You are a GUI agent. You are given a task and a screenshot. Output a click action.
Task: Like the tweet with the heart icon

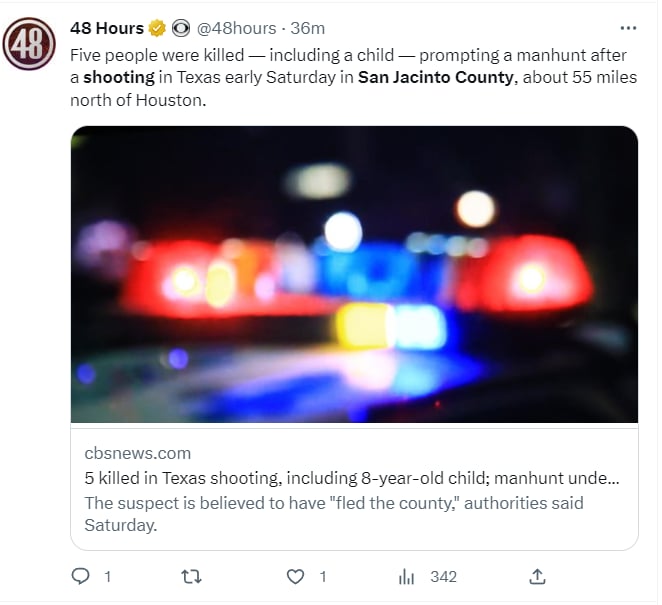[295, 576]
